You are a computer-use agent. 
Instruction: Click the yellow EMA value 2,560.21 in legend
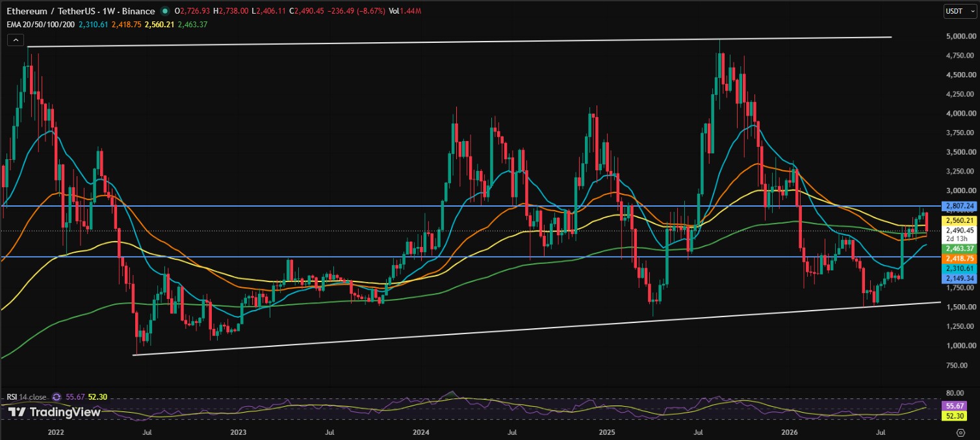coord(159,24)
